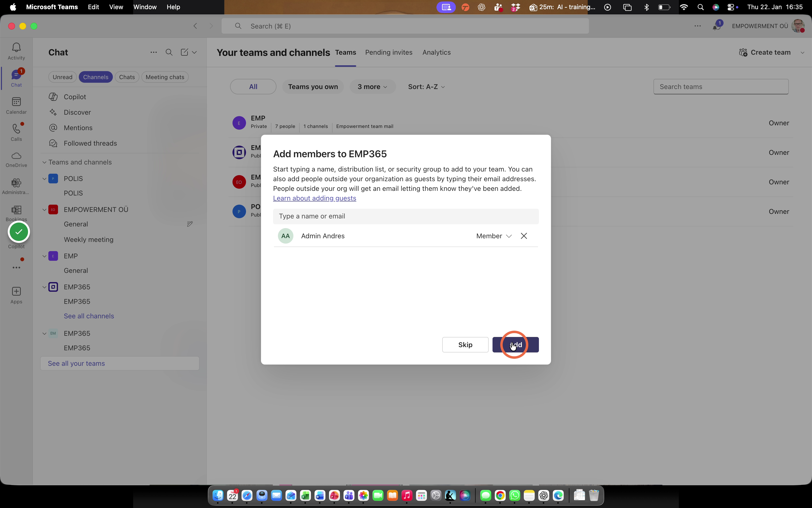Click See all your teams button

click(x=120, y=364)
